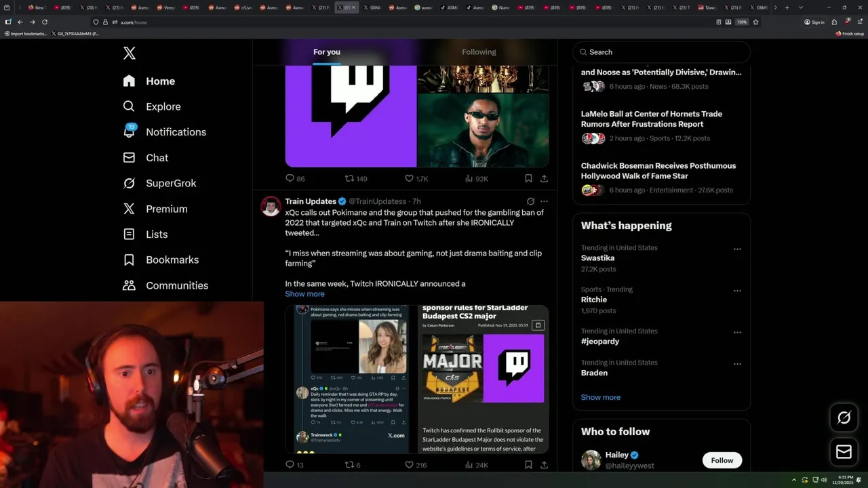Switch to the Following tab
The image size is (868, 488).
(x=479, y=52)
